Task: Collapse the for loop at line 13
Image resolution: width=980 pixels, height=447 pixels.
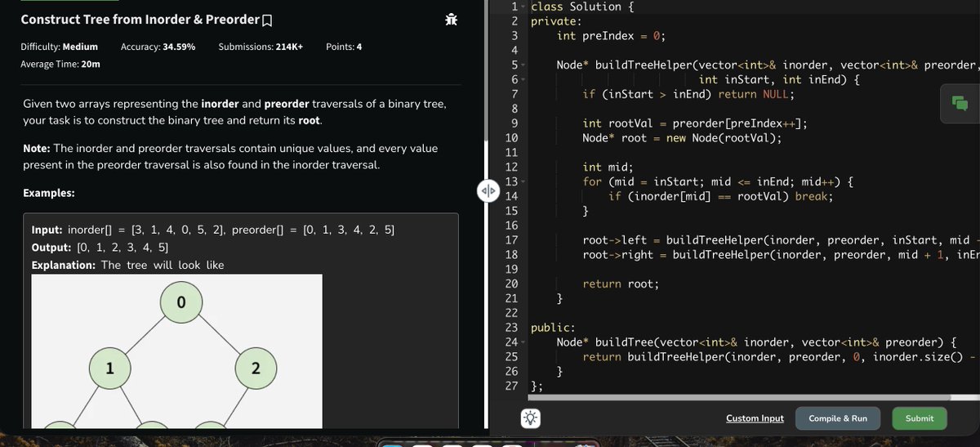Action: (x=523, y=181)
